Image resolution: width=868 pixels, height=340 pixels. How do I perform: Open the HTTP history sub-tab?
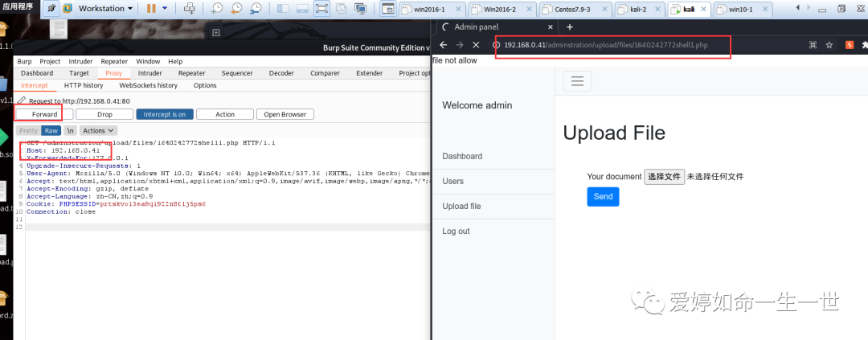point(84,85)
